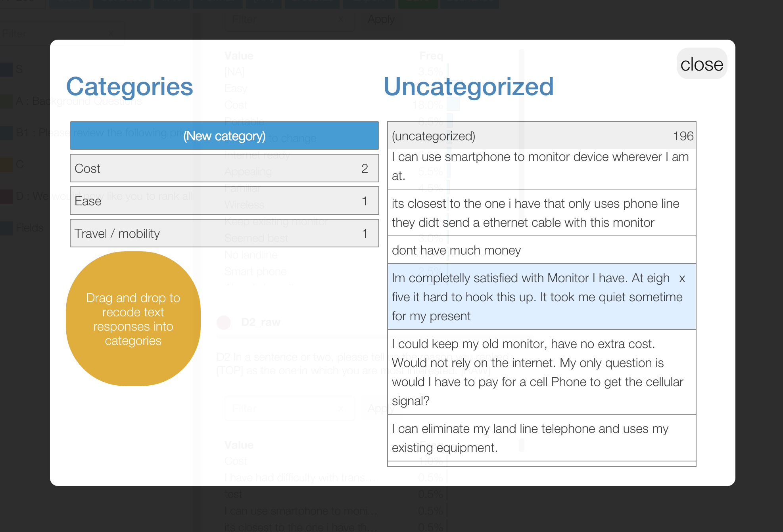
Task: Select the Cost category row
Action: click(x=224, y=168)
